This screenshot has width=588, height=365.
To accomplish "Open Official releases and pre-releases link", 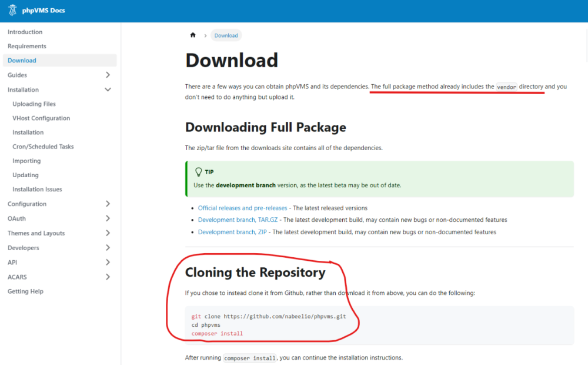I will [242, 208].
